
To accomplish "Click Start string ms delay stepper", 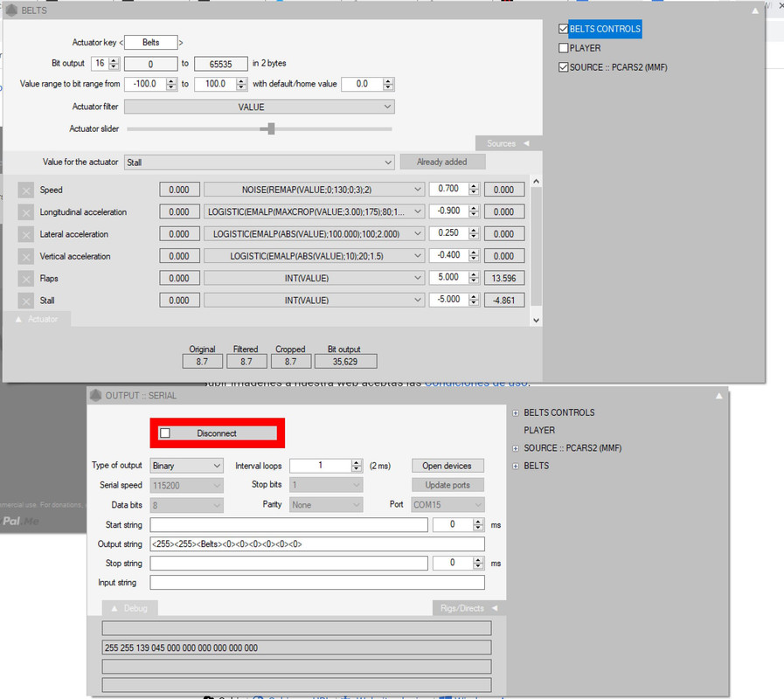I will pyautogui.click(x=478, y=524).
